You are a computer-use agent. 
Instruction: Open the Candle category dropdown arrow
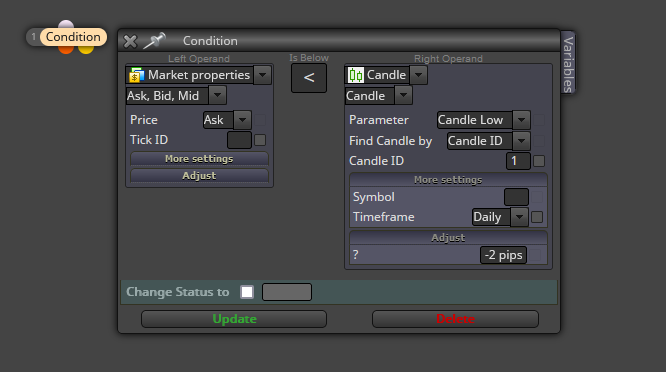pos(418,75)
